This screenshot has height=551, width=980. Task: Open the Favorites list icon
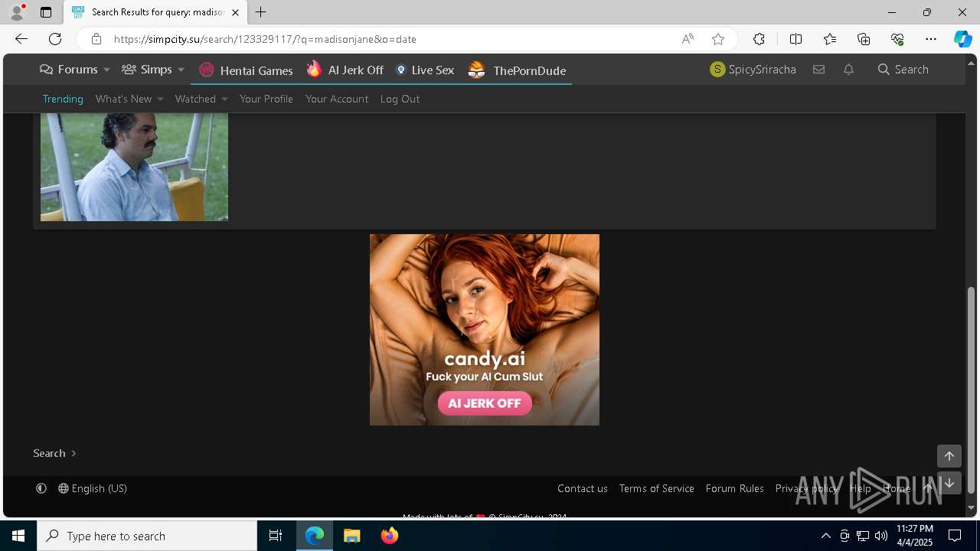pyautogui.click(x=830, y=39)
